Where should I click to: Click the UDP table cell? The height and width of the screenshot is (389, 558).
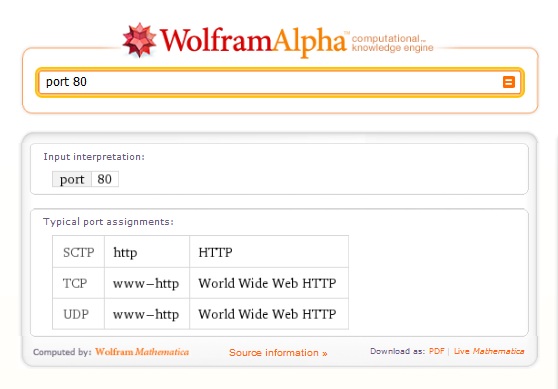tap(79, 314)
